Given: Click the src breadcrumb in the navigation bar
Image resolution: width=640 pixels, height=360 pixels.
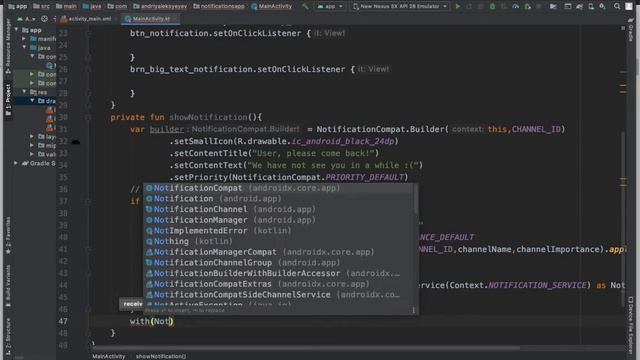Looking at the screenshot, I should [x=41, y=7].
